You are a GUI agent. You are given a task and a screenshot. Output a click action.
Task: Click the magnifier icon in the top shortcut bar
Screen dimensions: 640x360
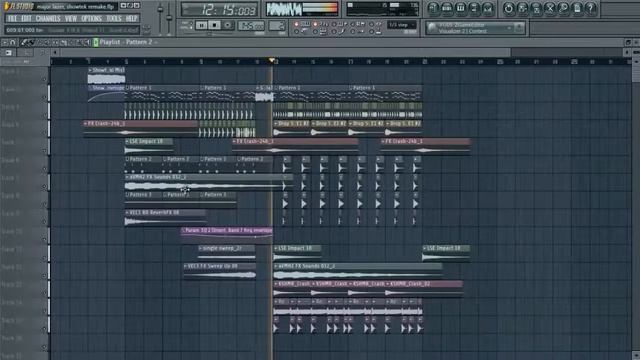click(x=564, y=8)
